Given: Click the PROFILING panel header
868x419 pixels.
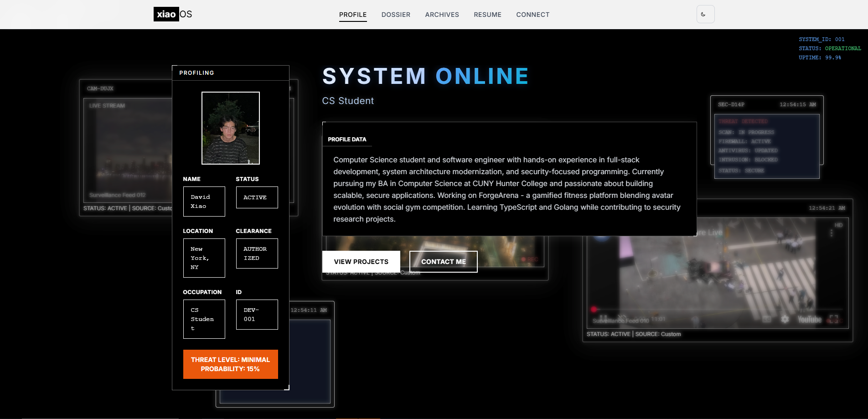Looking at the screenshot, I should 231,73.
